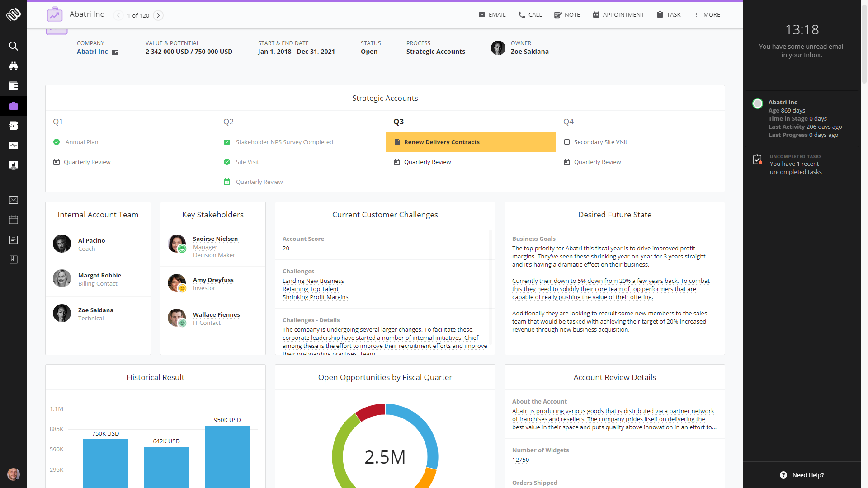Click the More options icon in toolbar
This screenshot has height=488, width=868.
pyautogui.click(x=697, y=15)
